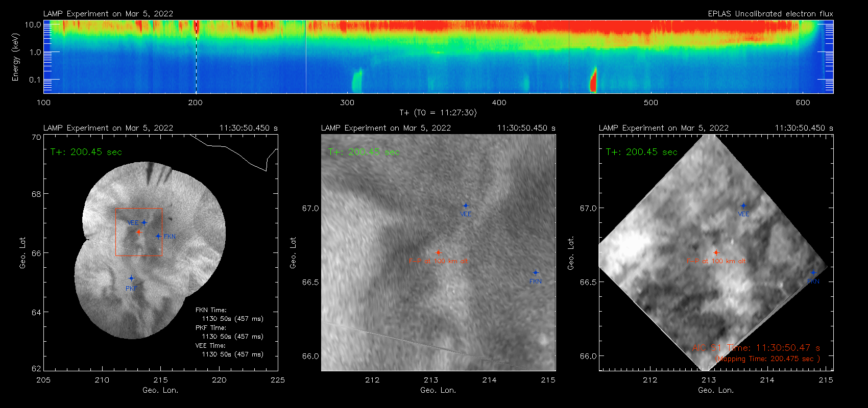
Task: Click the '11:30:50.450 s' timestamp above the middle panel
Action: coord(526,128)
